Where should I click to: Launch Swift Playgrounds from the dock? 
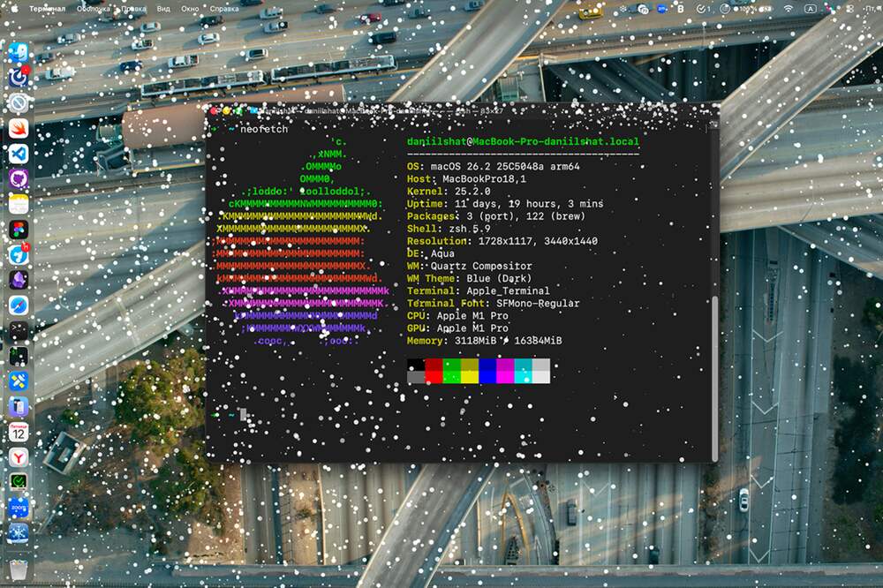(x=19, y=129)
